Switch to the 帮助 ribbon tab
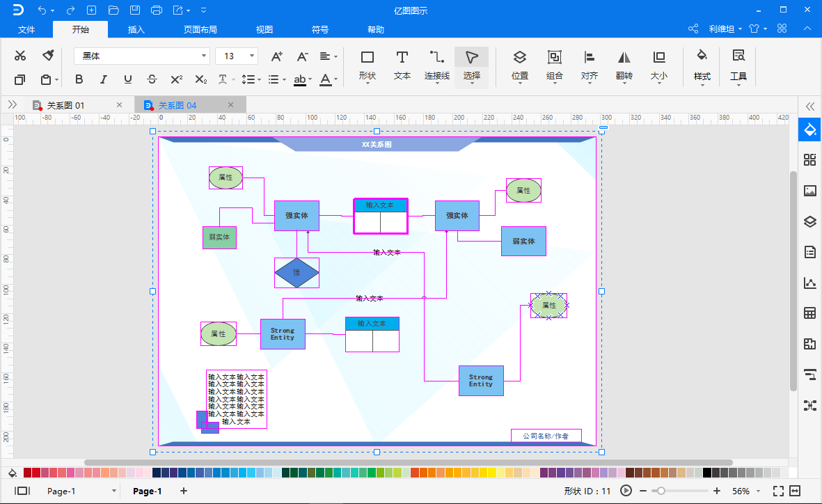 pyautogui.click(x=376, y=29)
